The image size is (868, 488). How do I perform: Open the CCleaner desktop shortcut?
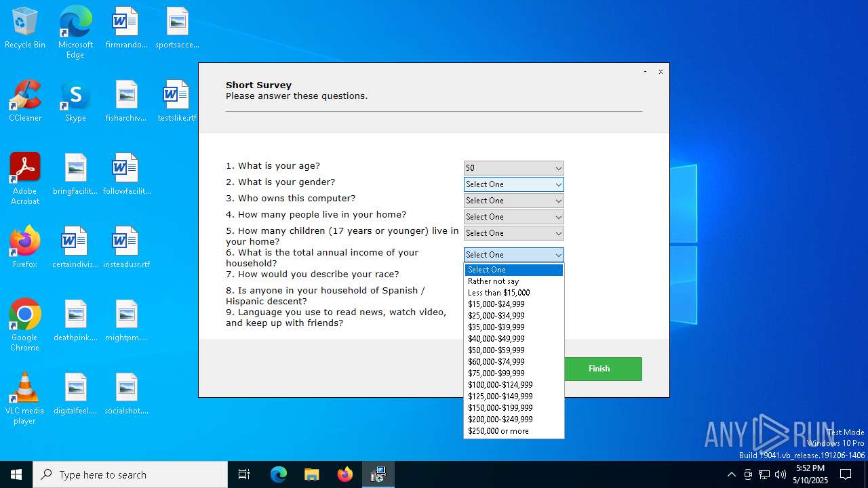pyautogui.click(x=25, y=102)
